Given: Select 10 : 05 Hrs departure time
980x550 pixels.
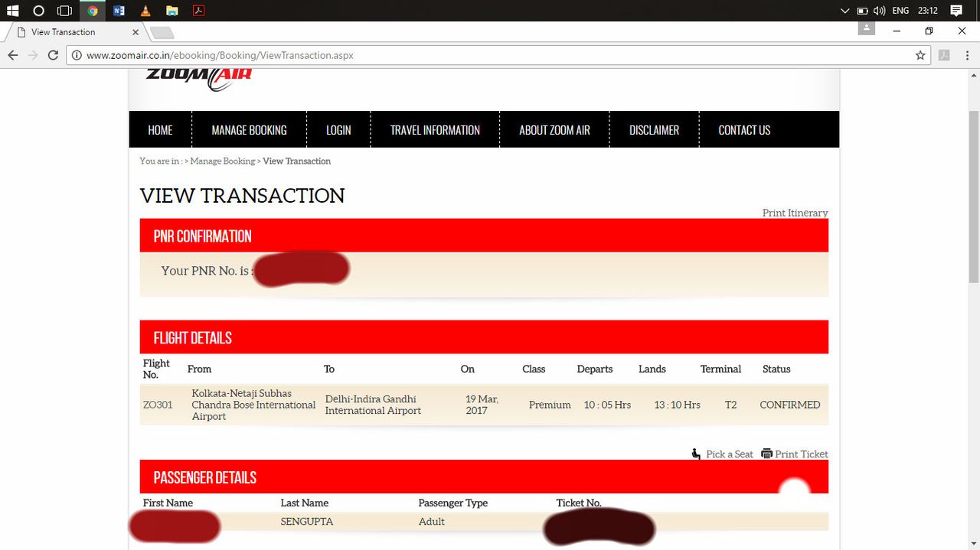Looking at the screenshot, I should click(x=607, y=405).
